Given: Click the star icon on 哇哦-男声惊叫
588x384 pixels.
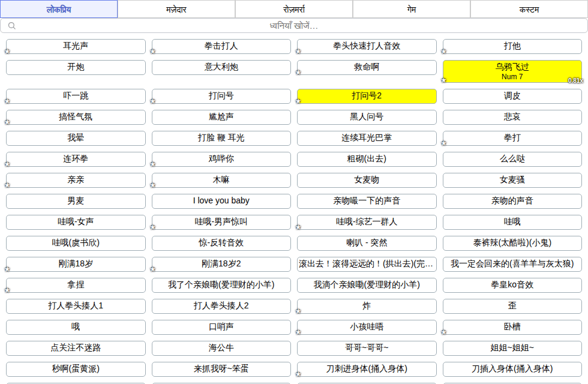Looking at the screenshot, I should point(152,227).
